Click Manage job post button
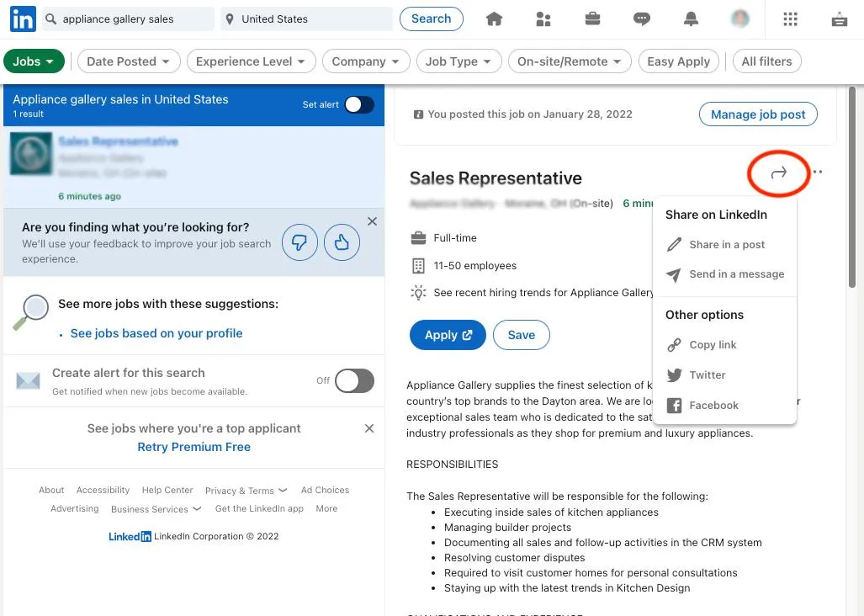This screenshot has width=864, height=616. [758, 114]
